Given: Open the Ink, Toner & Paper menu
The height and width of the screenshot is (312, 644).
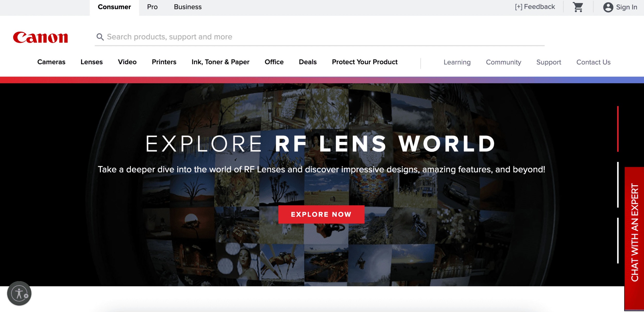Looking at the screenshot, I should (221, 62).
